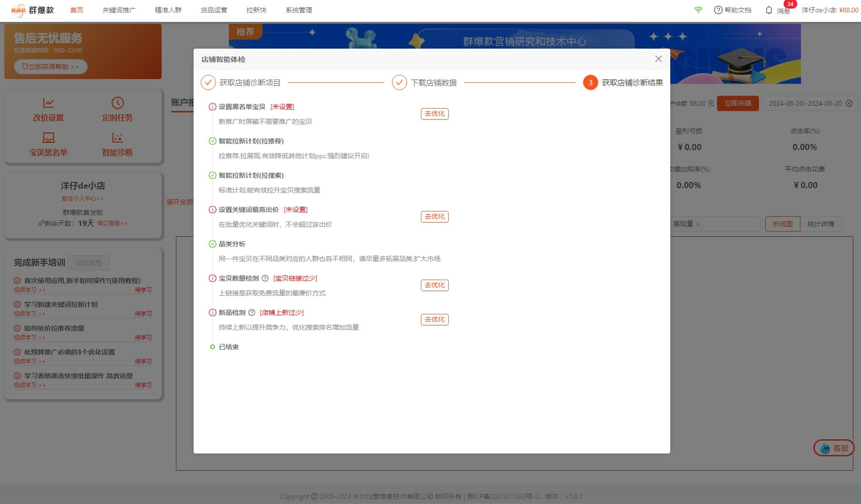
Task: Click 立即充值 button
Action: pyautogui.click(x=738, y=103)
